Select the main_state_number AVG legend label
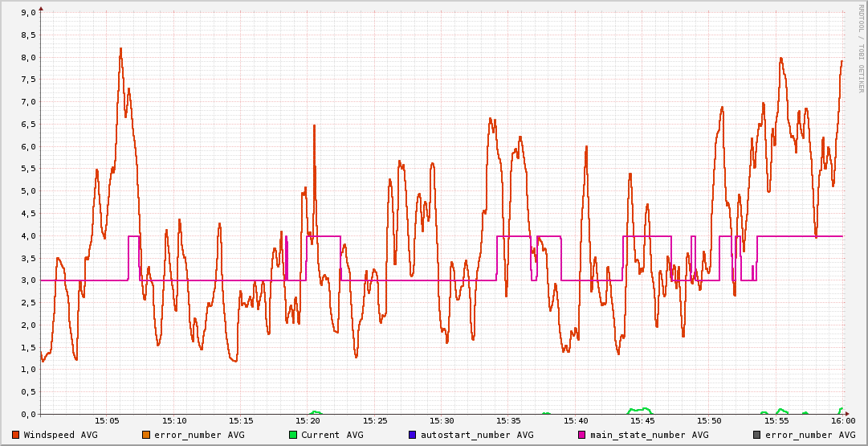 click(x=649, y=435)
